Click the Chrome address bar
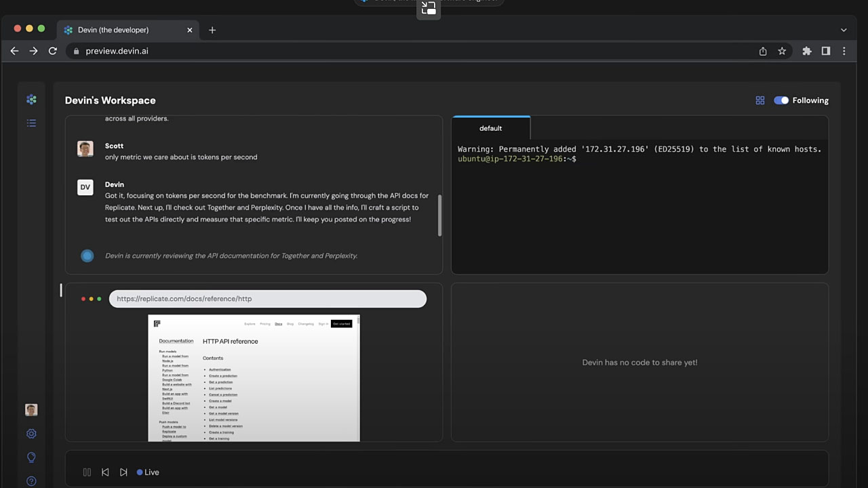Image resolution: width=868 pixels, height=488 pixels. pyautogui.click(x=430, y=51)
